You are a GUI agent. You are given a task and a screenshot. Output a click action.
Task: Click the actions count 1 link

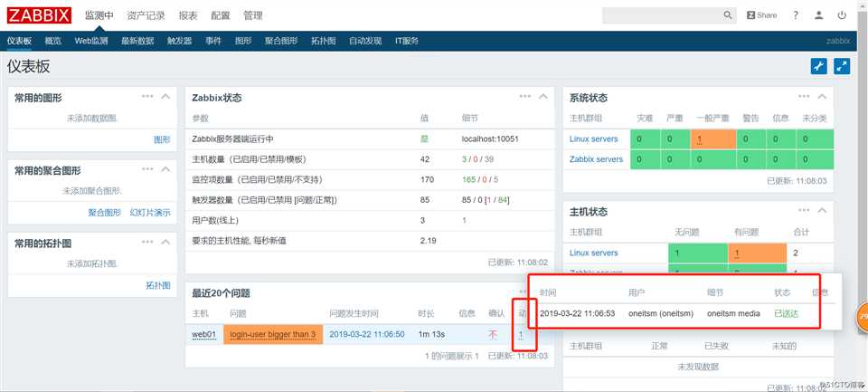point(521,334)
